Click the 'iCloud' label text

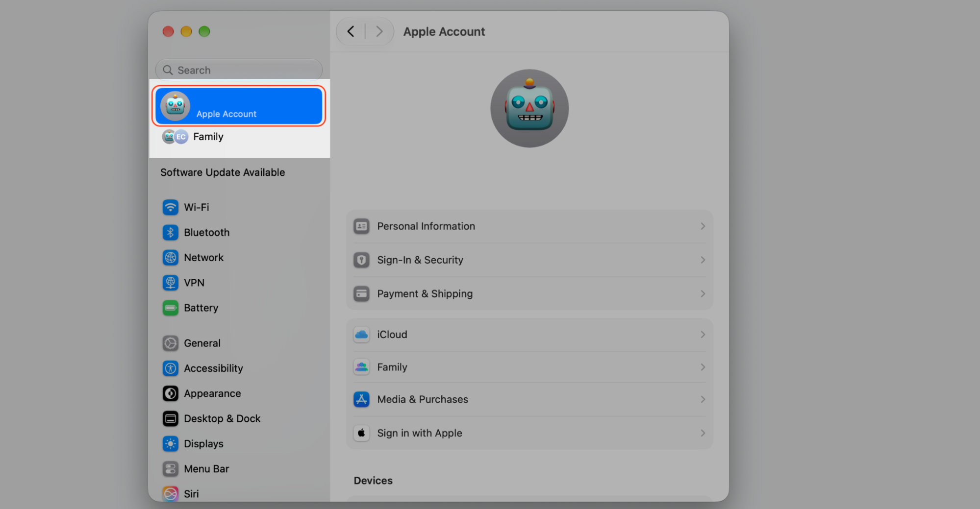coord(392,335)
